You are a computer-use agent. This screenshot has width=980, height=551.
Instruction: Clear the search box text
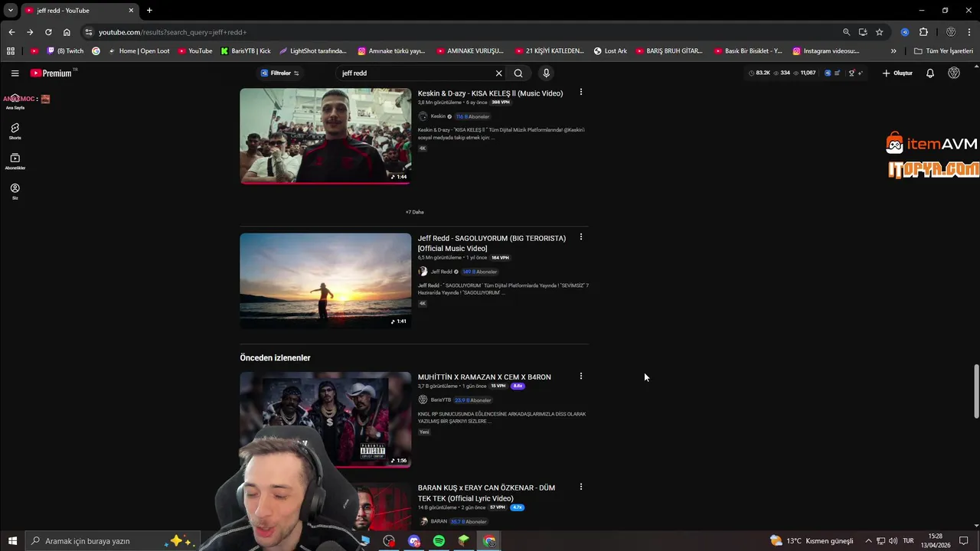(x=498, y=73)
